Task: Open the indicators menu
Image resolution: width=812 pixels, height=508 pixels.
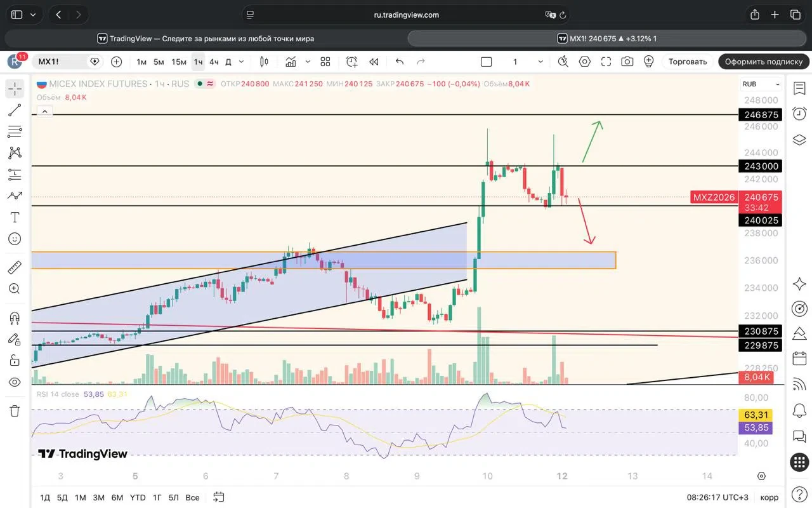Action: tap(291, 62)
